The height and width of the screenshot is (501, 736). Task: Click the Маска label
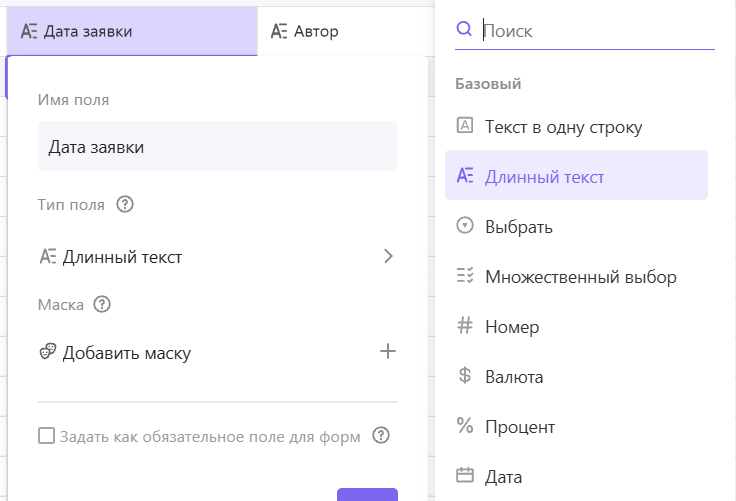coord(61,305)
